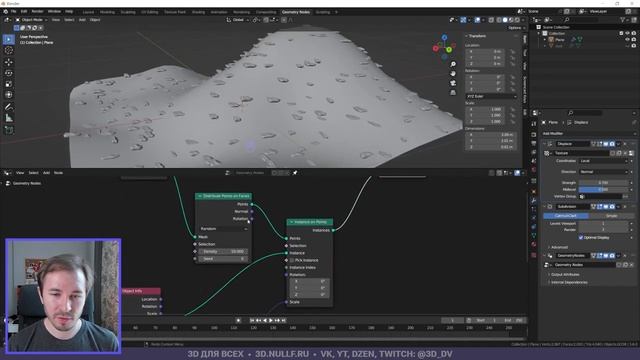Viewport: 640px width, 360px height.
Task: Switch to Layout workspace tab
Action: 88,12
